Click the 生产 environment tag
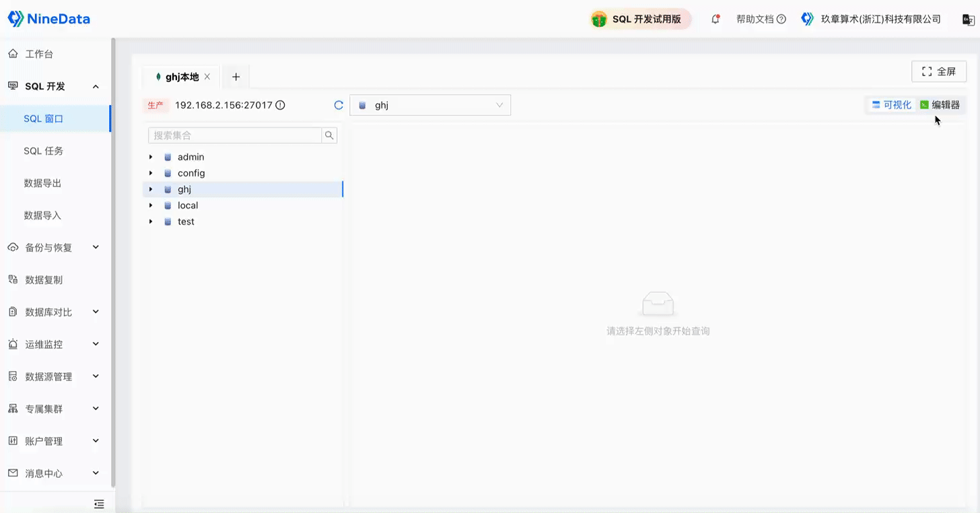The height and width of the screenshot is (513, 980). pyautogui.click(x=155, y=105)
